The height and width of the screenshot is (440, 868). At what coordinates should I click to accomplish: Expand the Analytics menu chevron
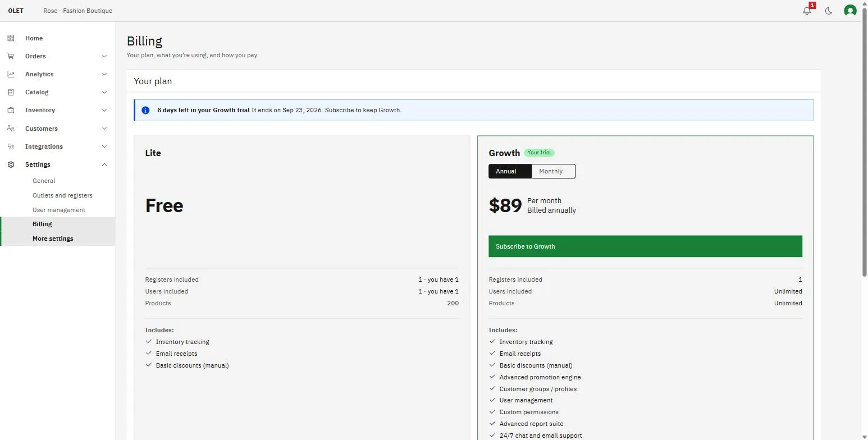104,74
